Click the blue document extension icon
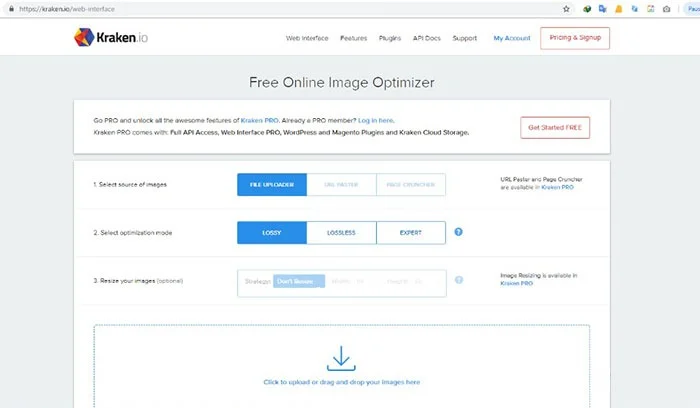 point(634,9)
